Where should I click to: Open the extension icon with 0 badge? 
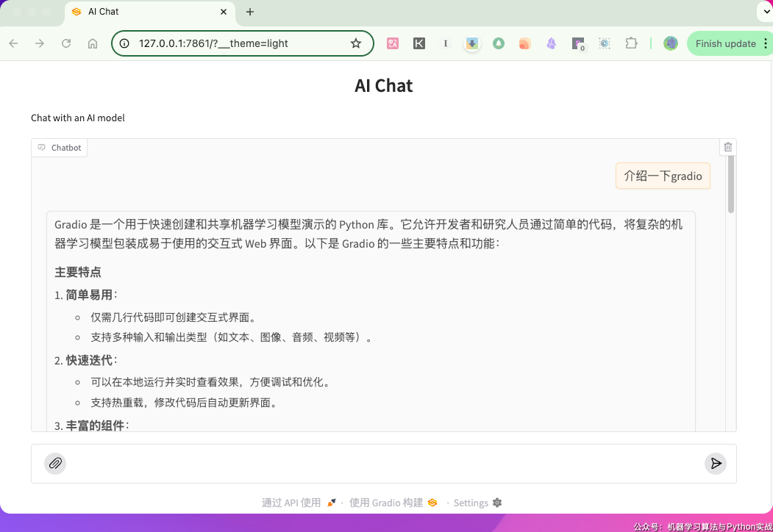[578, 44]
